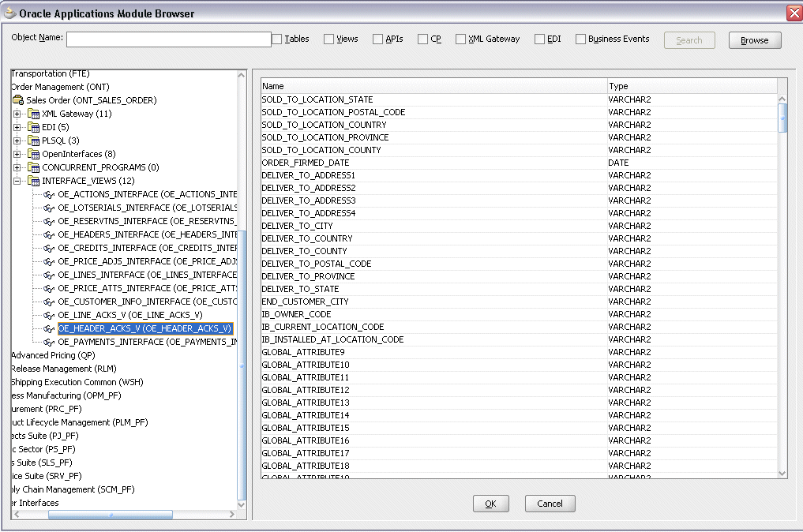
Task: Select the IB_OWNER_CODE row
Action: (x=520, y=314)
